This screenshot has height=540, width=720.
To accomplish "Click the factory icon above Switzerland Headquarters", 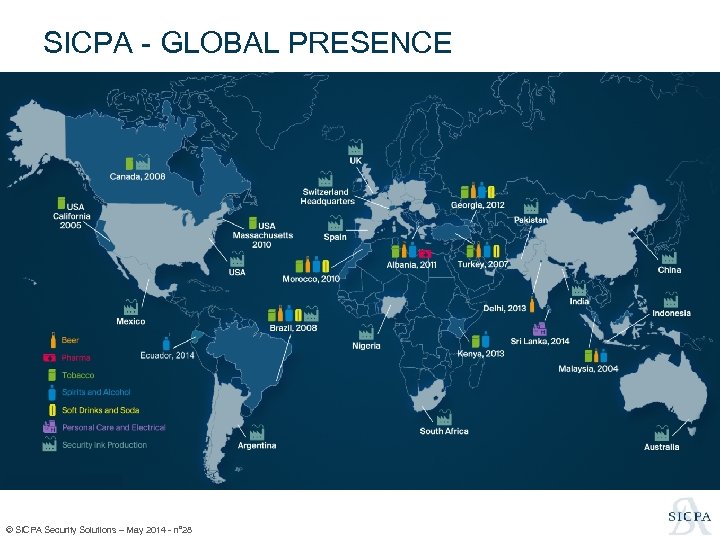I will tap(325, 179).
